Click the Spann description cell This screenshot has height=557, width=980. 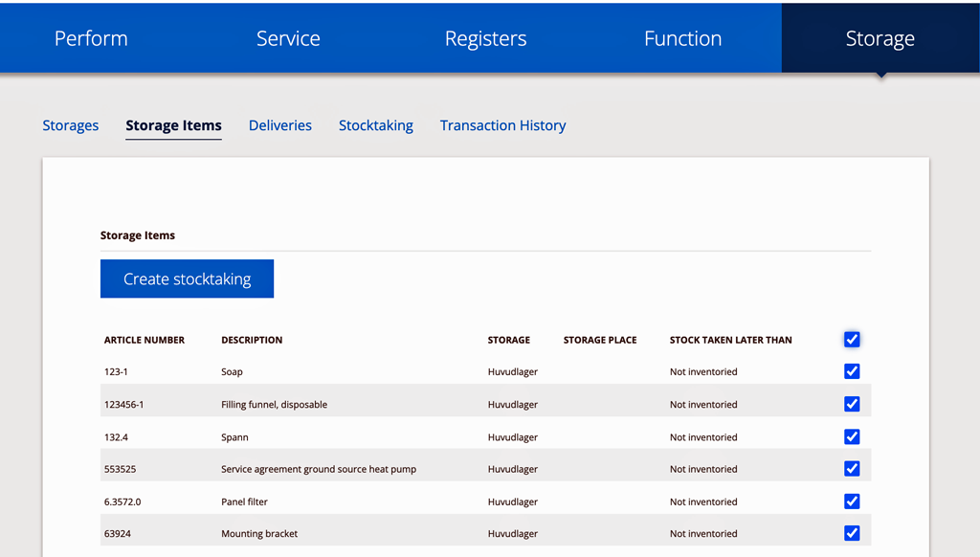point(235,437)
